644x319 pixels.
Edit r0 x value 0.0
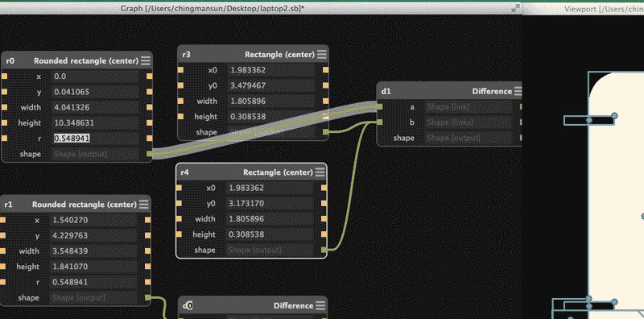[x=95, y=77]
